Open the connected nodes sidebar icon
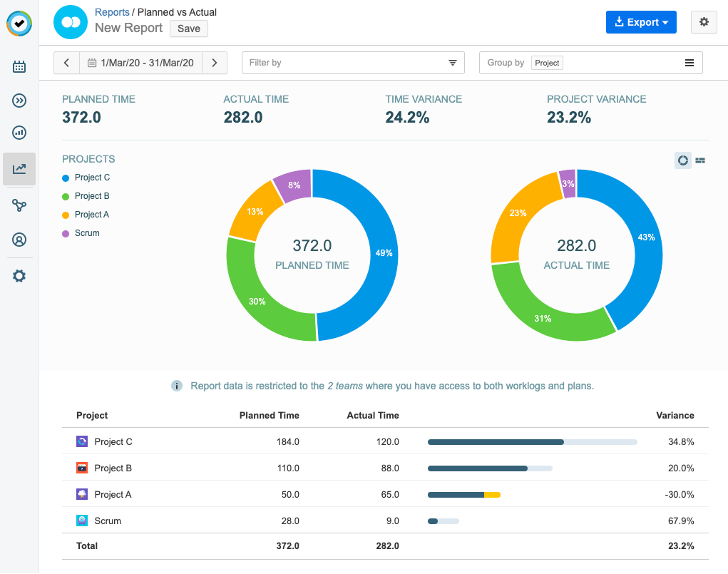Screen dimensions: 728x574 [19, 206]
